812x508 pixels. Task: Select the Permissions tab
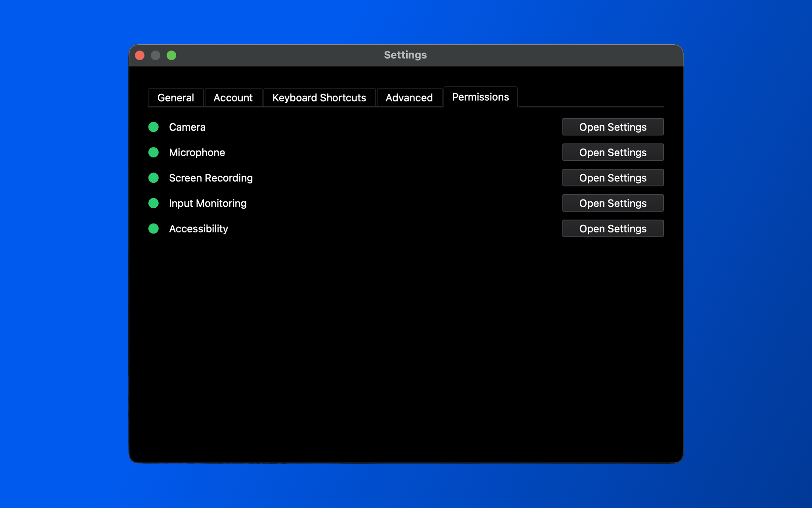point(481,97)
